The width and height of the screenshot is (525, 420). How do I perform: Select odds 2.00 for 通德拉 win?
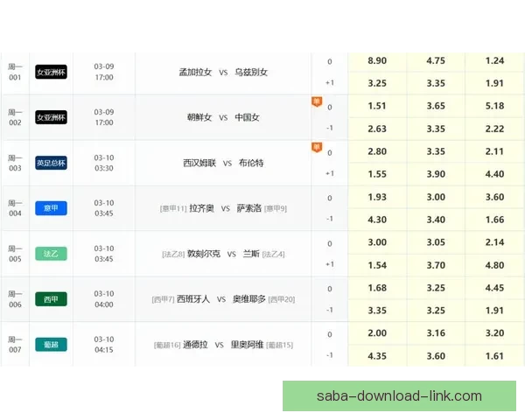(377, 333)
